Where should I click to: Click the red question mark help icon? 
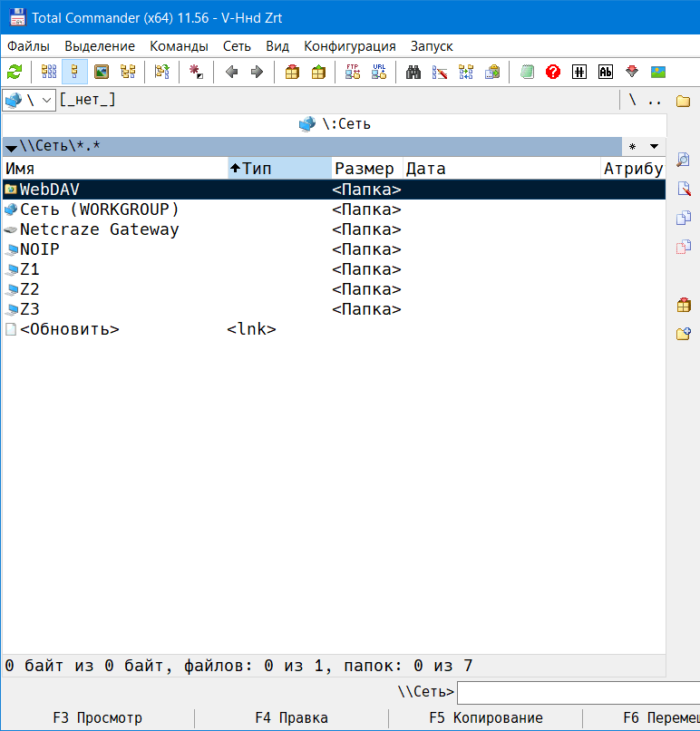click(553, 72)
